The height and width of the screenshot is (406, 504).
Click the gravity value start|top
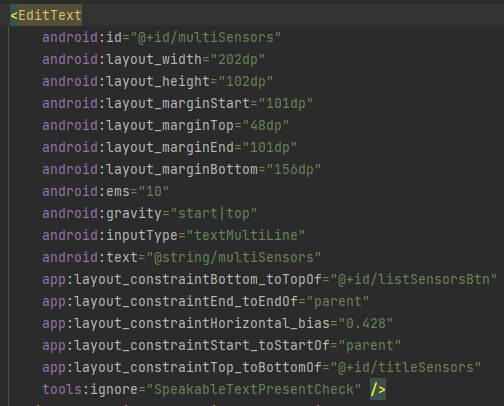coord(214,213)
